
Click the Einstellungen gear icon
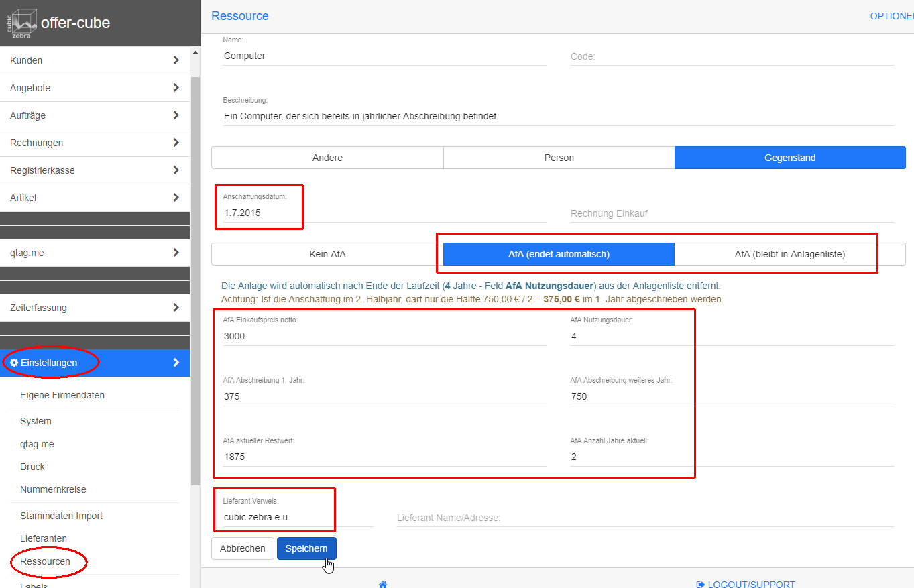[x=14, y=363]
